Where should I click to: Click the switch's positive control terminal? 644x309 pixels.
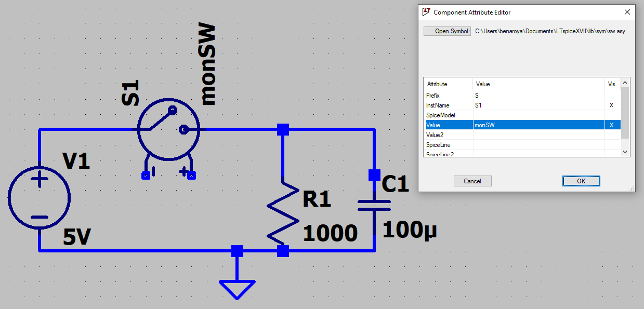click(191, 176)
